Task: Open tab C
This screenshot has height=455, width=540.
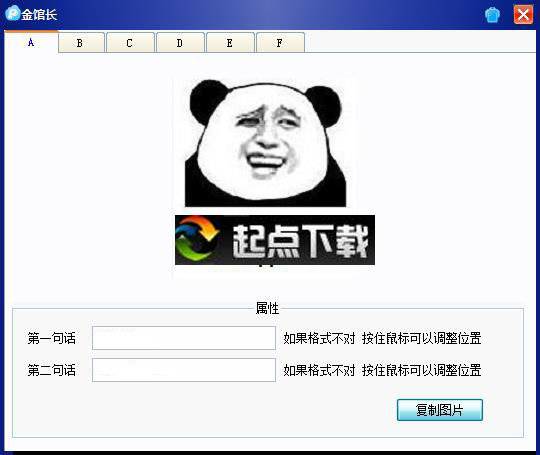Action: pyautogui.click(x=130, y=43)
